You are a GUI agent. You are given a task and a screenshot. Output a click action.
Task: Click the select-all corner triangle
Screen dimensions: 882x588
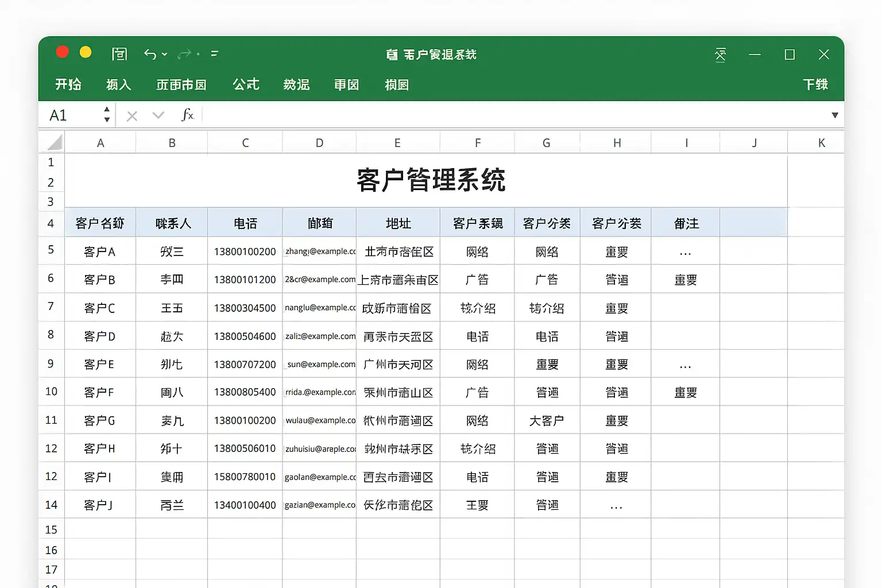coord(54,142)
